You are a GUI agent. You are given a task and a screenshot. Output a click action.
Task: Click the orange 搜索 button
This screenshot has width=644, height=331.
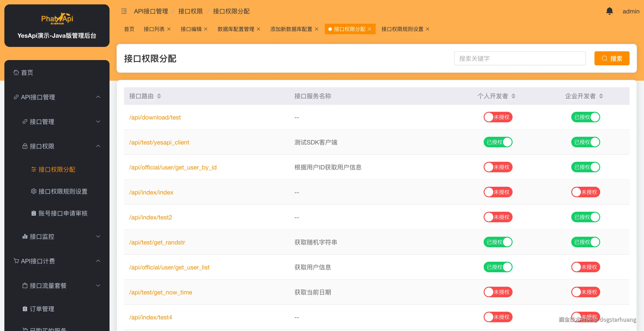[612, 58]
